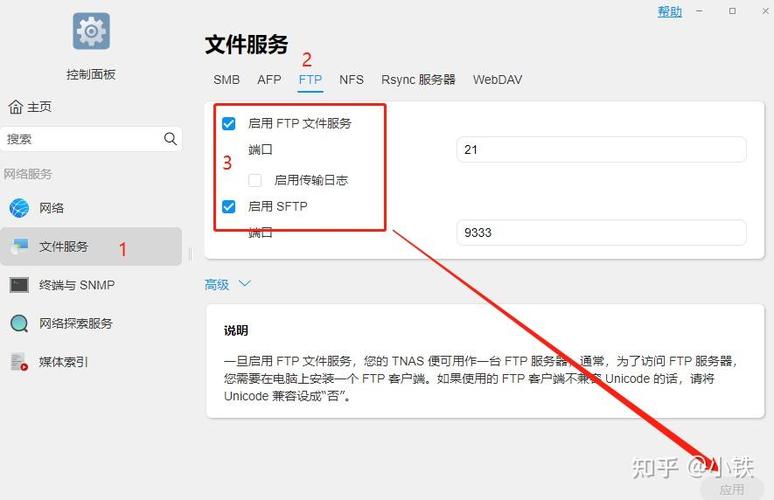Maximize the control panel window

pyautogui.click(x=732, y=11)
